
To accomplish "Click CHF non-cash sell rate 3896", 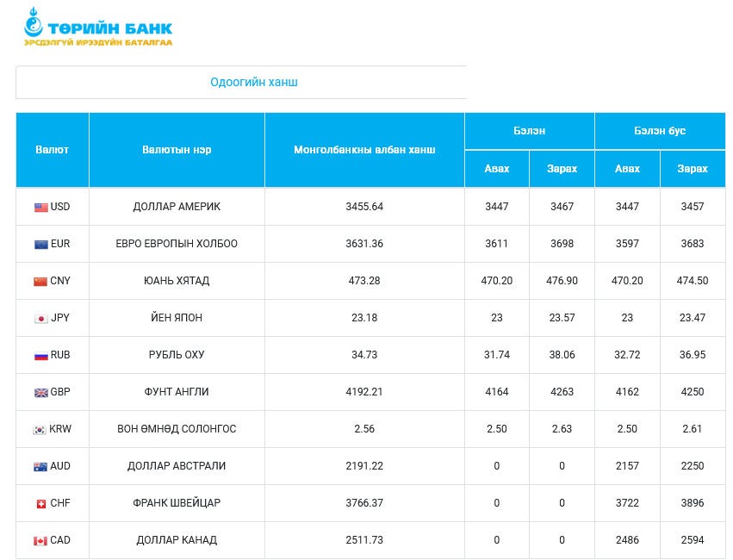I will [693, 503].
